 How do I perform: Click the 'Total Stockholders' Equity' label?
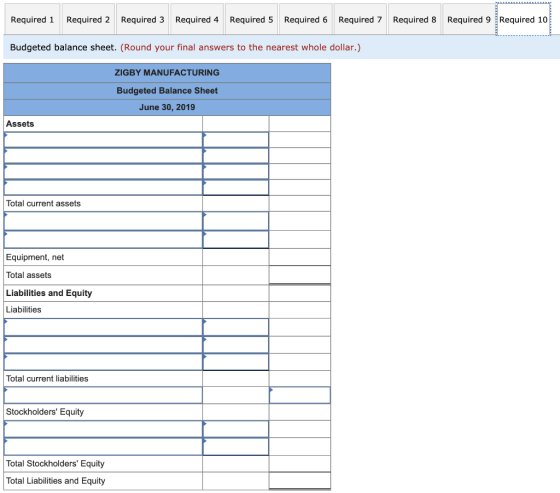point(55,463)
